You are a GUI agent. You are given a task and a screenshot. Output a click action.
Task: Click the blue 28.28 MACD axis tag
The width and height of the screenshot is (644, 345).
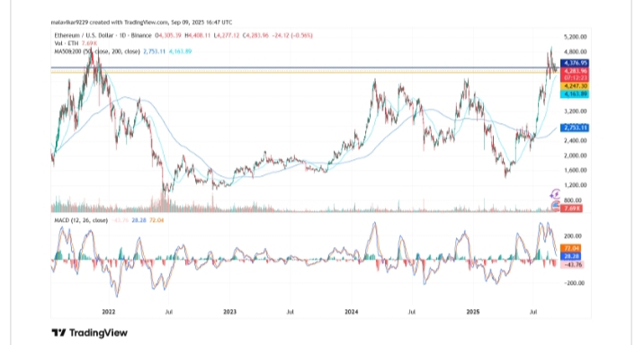(x=571, y=256)
